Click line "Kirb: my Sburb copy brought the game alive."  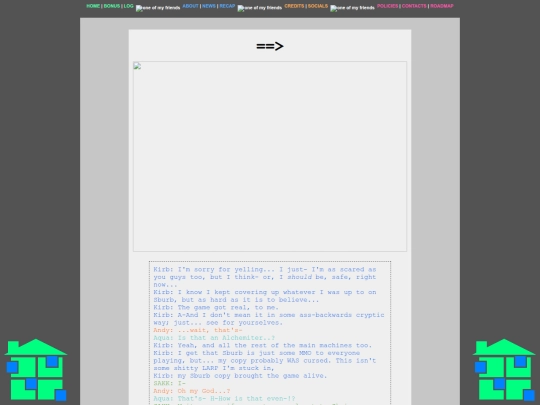240,375
